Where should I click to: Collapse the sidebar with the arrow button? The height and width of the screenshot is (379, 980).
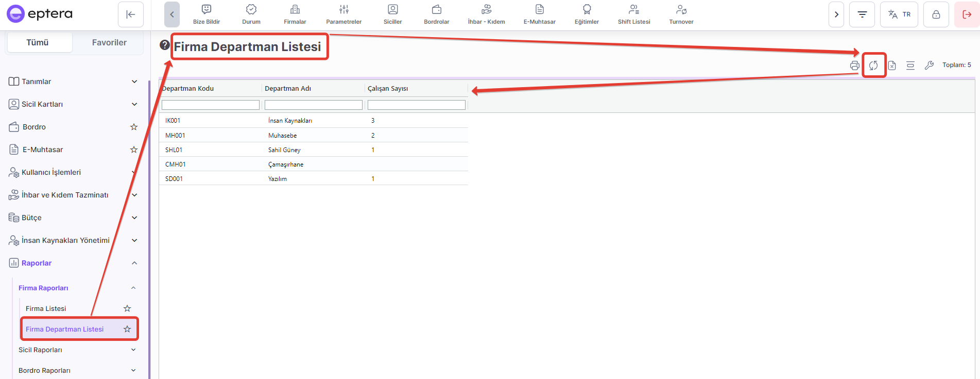coord(131,14)
